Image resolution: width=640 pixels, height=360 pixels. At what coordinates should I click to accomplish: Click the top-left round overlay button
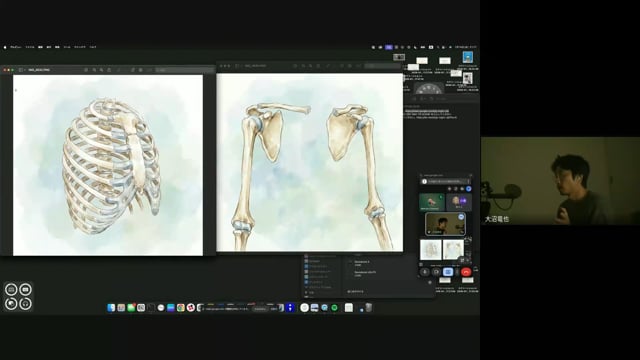[11, 289]
